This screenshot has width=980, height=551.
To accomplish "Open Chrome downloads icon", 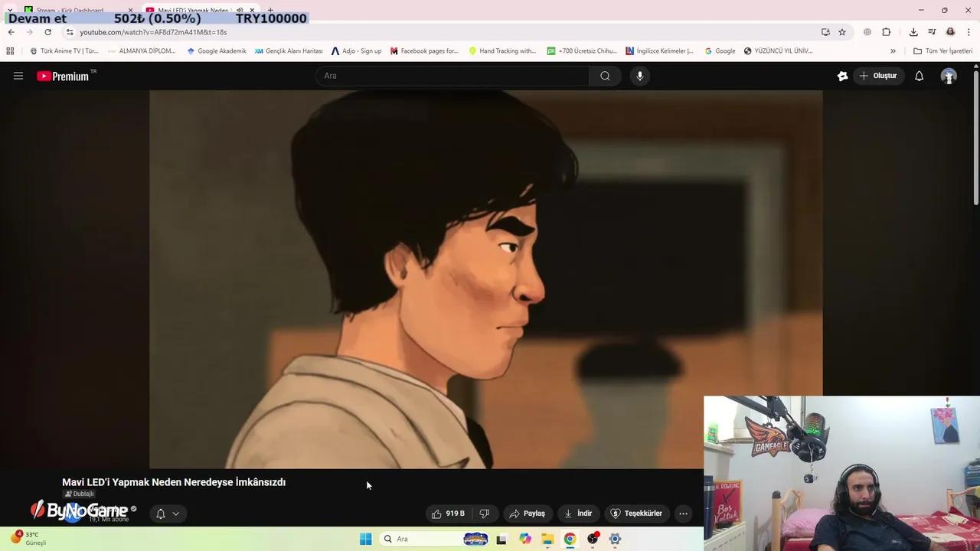I will (913, 32).
